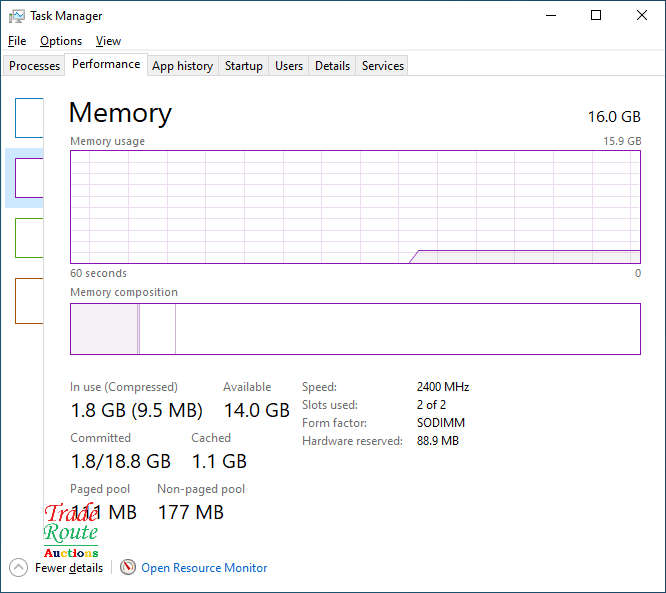Open the Options menu
This screenshot has width=666, height=593.
click(x=61, y=41)
